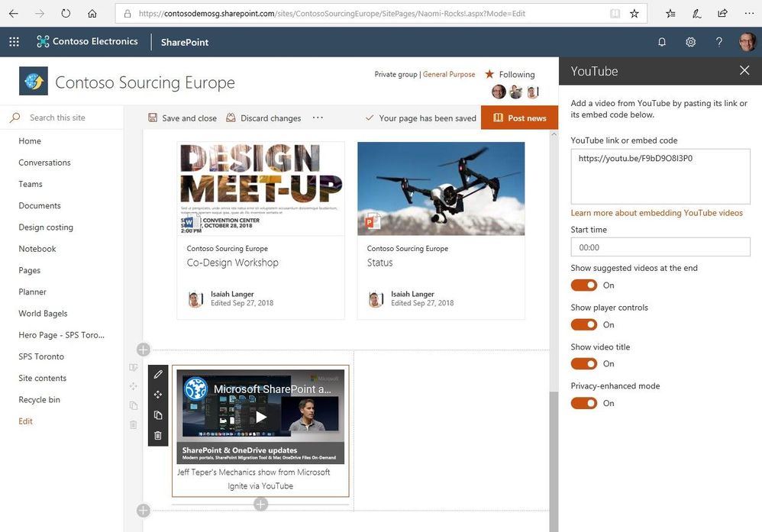Open browser more options ellipsis

[x=749, y=14]
